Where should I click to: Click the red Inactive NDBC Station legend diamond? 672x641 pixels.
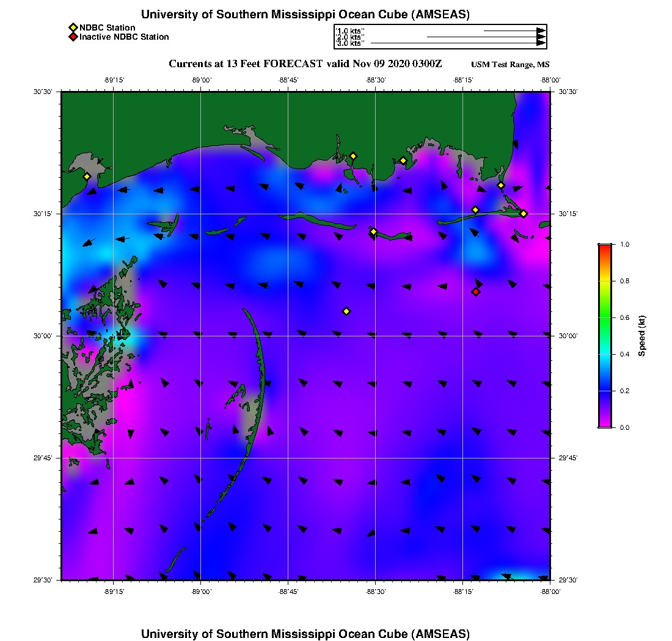click(x=73, y=37)
